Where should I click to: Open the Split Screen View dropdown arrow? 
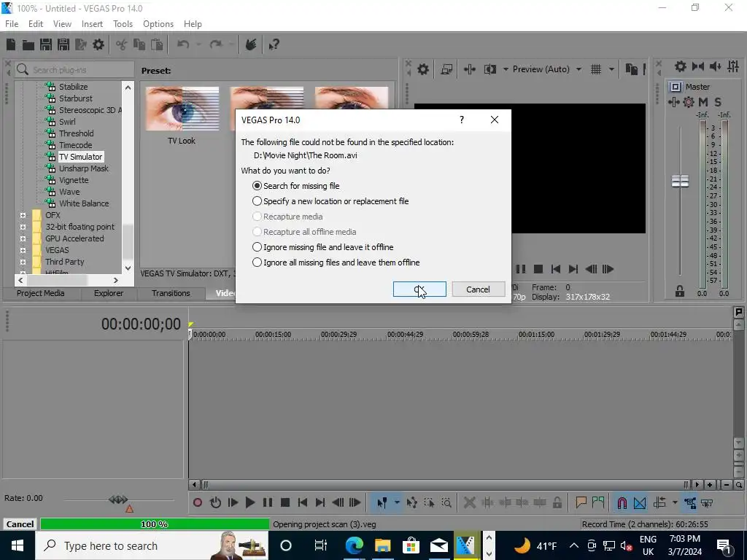pyautogui.click(x=506, y=69)
